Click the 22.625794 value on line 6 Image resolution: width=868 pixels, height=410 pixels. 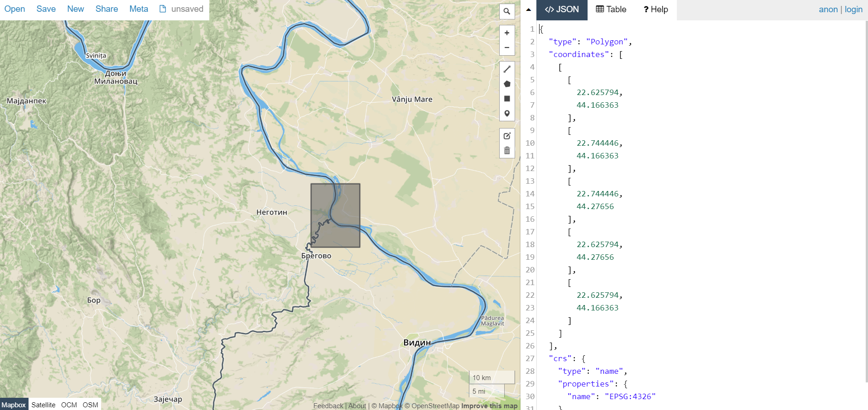tap(598, 92)
